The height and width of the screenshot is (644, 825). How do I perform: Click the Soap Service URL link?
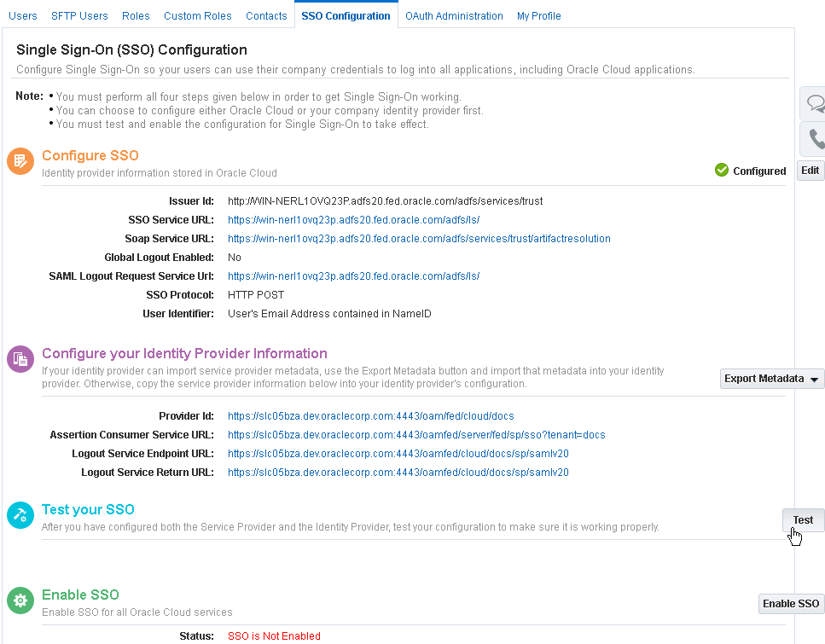[x=418, y=239]
